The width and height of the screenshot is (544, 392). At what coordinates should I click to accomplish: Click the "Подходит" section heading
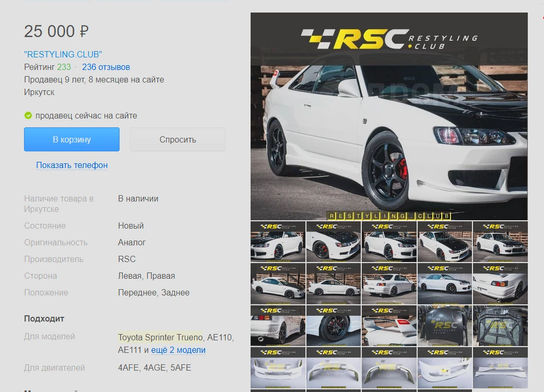[44, 318]
